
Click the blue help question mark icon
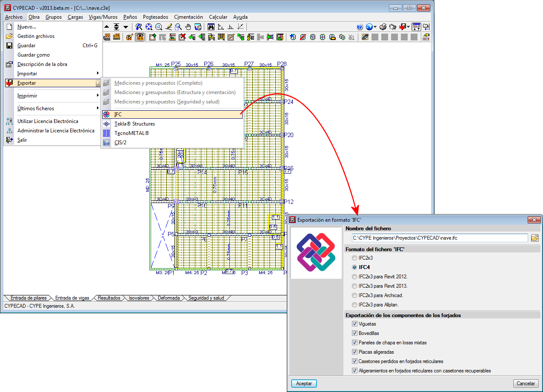pos(360,27)
